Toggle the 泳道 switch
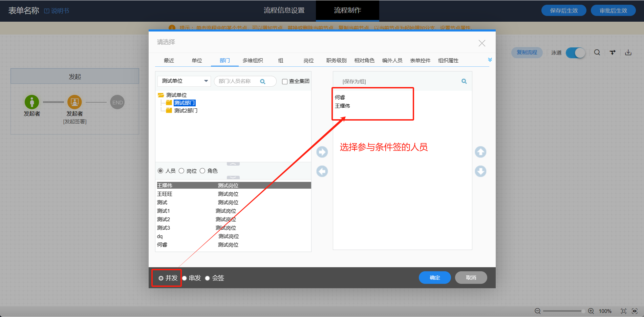644x317 pixels. (x=575, y=53)
